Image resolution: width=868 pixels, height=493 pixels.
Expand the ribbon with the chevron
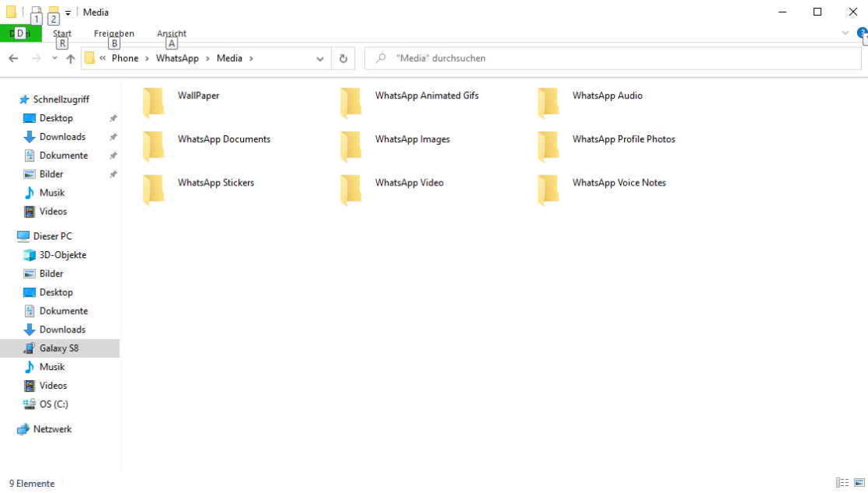(x=845, y=33)
